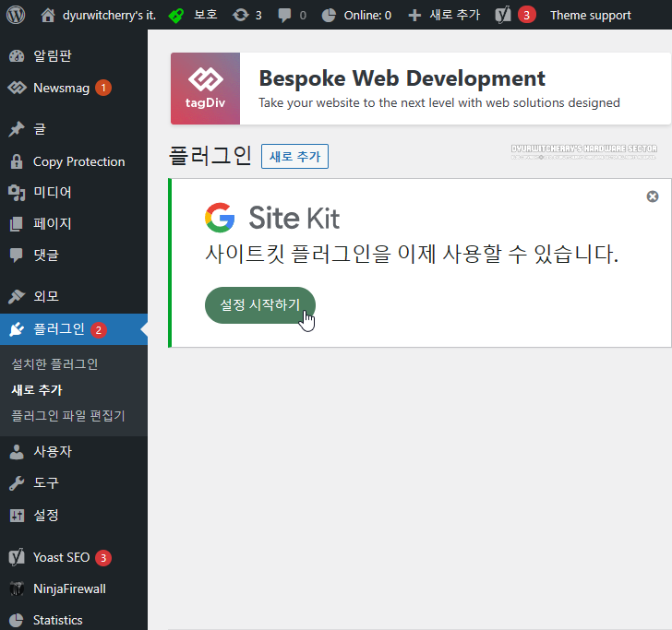The width and height of the screenshot is (672, 630).
Task: Click the 외모 paintbrush icon
Action: (17, 296)
